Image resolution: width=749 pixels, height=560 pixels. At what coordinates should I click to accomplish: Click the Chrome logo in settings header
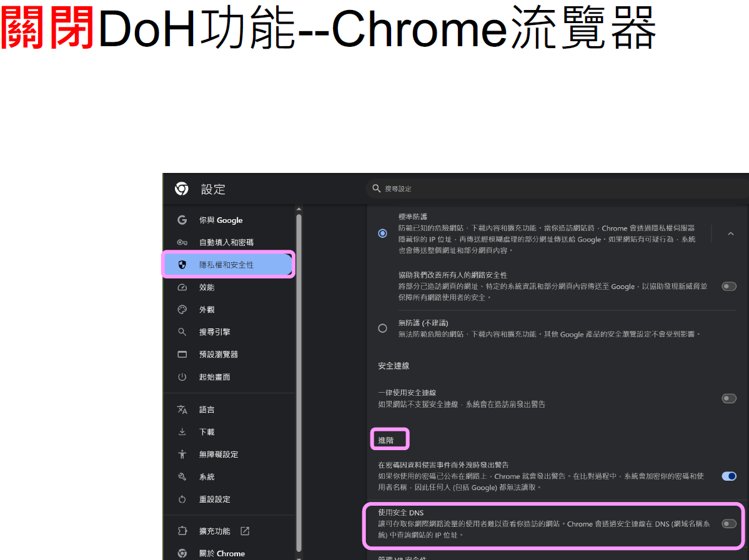(182, 189)
